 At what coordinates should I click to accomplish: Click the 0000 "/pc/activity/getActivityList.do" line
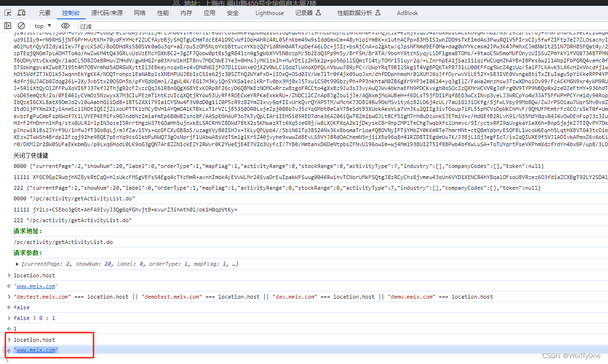tap(74, 199)
